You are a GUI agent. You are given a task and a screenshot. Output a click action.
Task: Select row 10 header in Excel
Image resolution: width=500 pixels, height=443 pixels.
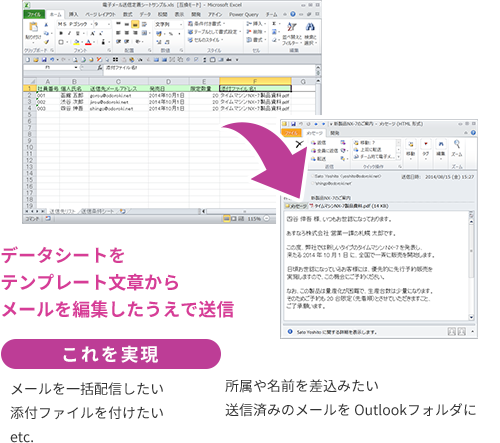coord(29,147)
